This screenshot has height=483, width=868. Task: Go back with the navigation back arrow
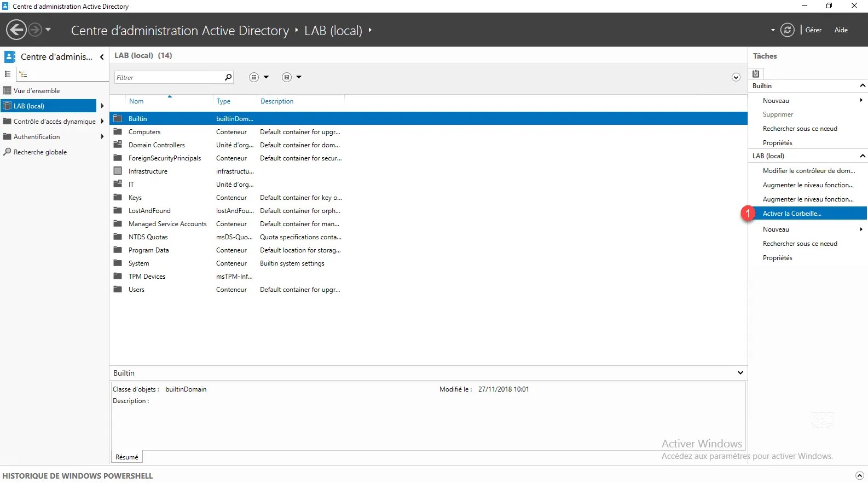point(16,30)
